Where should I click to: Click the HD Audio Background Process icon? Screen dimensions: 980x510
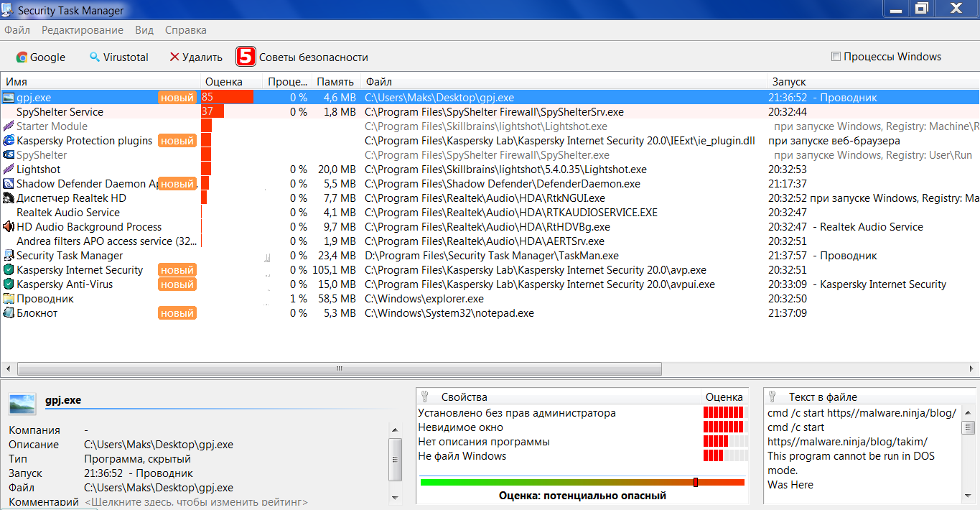click(x=9, y=227)
